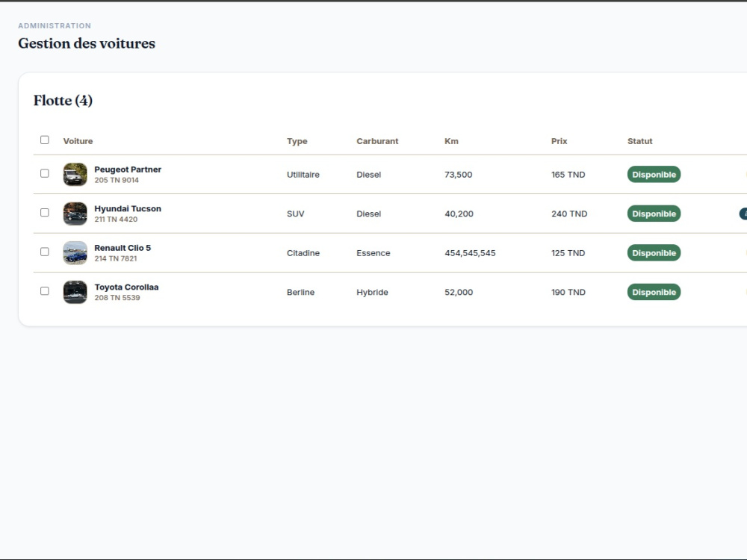Click the Berline type cell
The image size is (747, 560).
[300, 293]
